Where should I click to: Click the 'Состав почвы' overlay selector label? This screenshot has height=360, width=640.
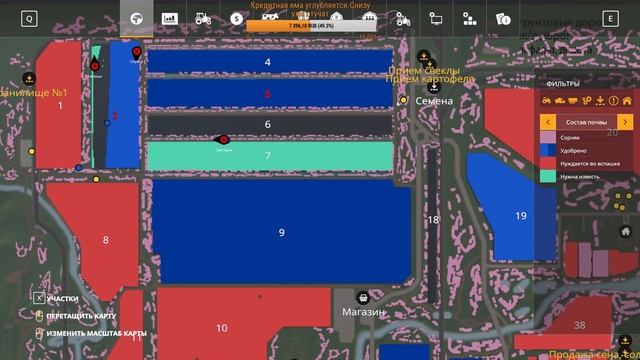tap(586, 122)
